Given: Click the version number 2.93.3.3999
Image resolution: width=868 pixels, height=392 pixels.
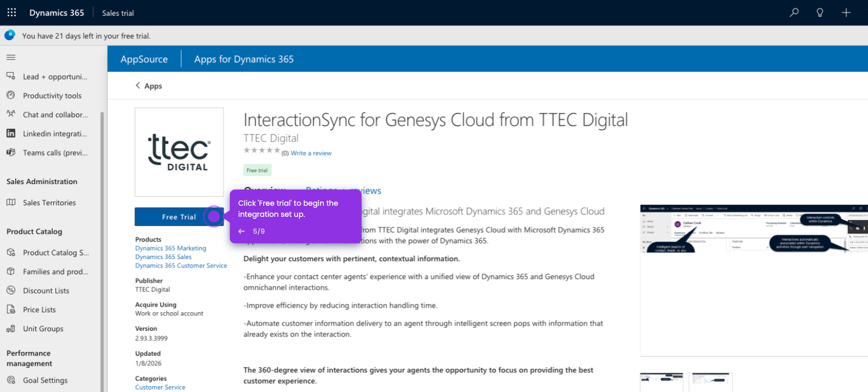Looking at the screenshot, I should (x=151, y=338).
